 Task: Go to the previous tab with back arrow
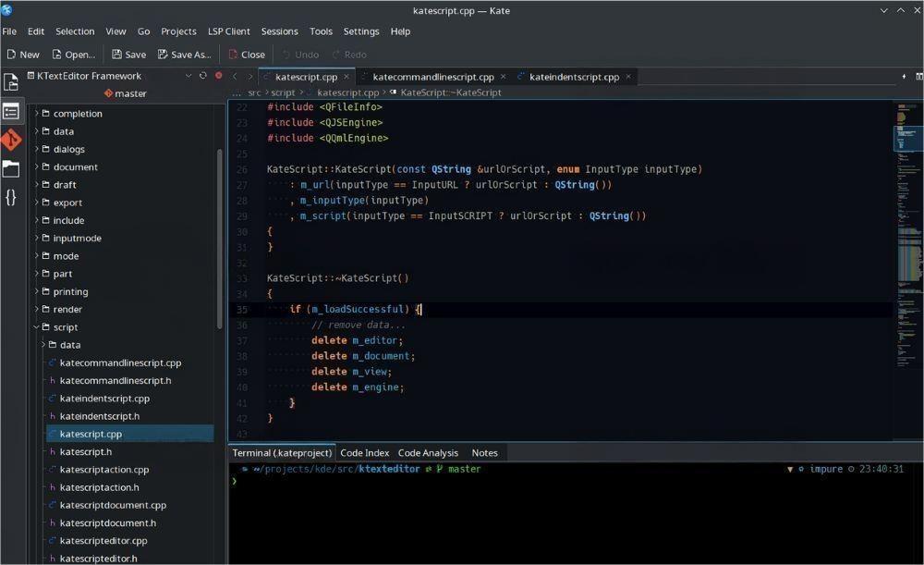[x=235, y=77]
